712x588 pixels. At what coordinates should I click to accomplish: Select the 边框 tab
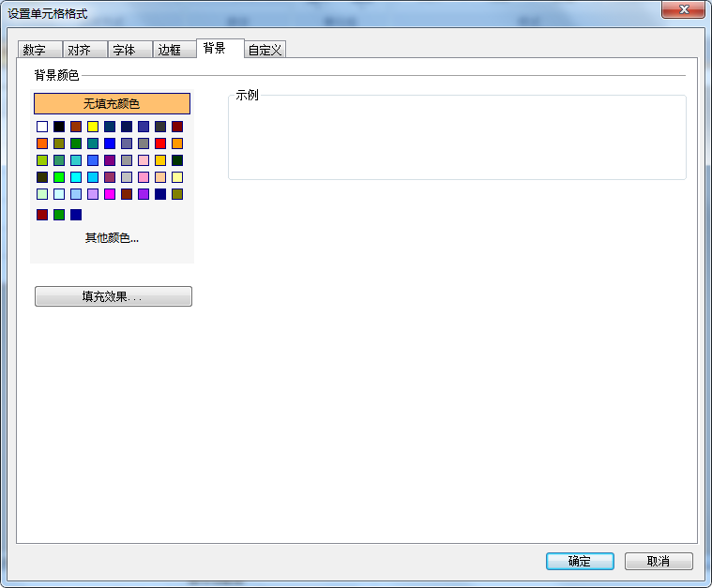[x=169, y=51]
